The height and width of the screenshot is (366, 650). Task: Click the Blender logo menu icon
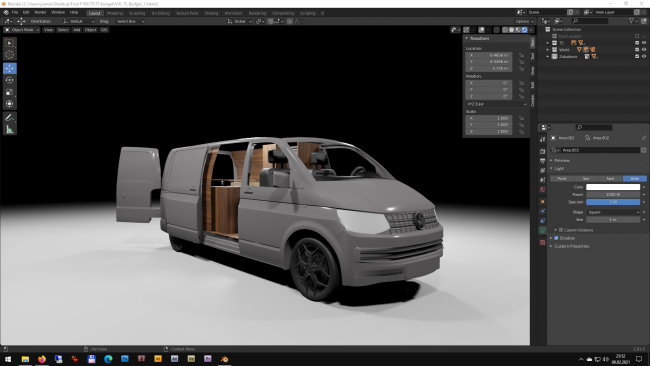[x=6, y=12]
